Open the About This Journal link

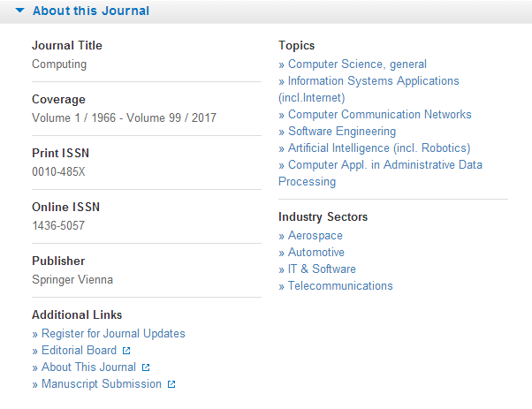click(x=88, y=367)
